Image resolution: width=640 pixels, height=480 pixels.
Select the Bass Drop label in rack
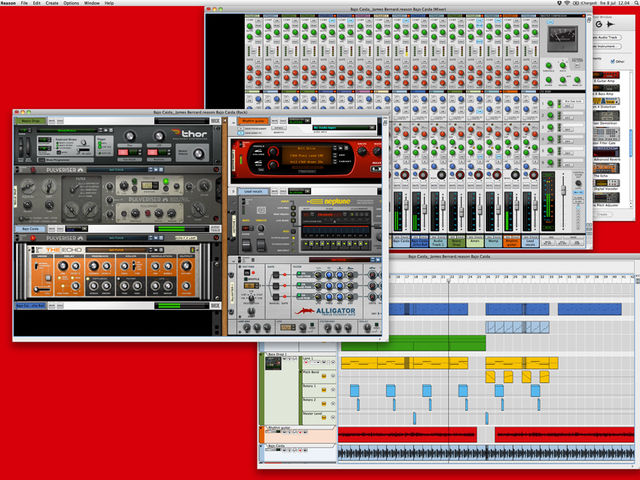[31, 121]
